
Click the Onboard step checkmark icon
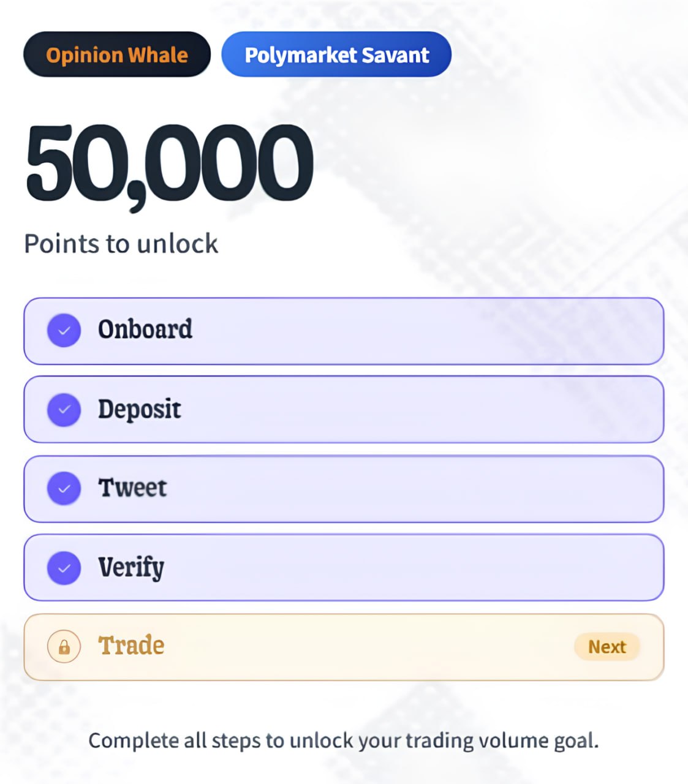(64, 331)
